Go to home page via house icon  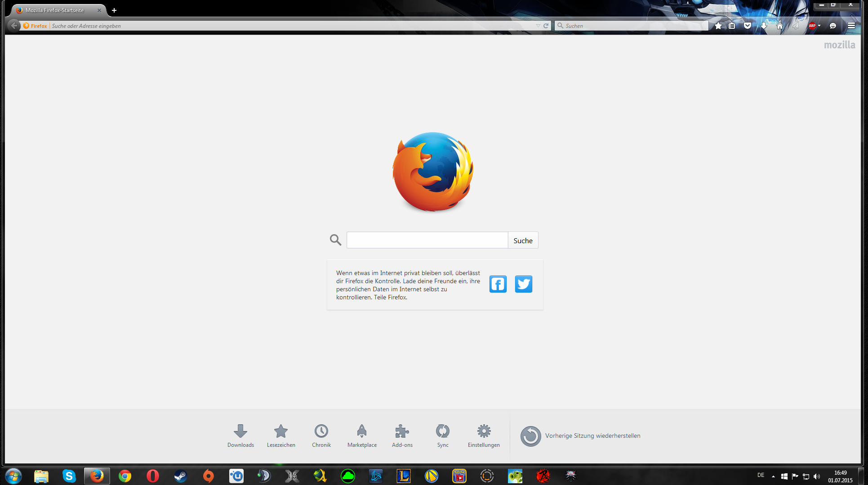[780, 26]
